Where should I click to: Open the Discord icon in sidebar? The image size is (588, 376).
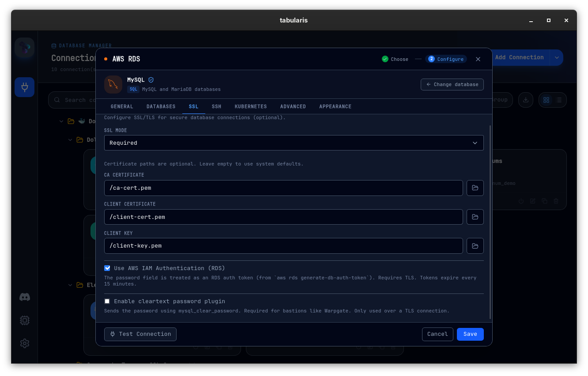point(25,297)
